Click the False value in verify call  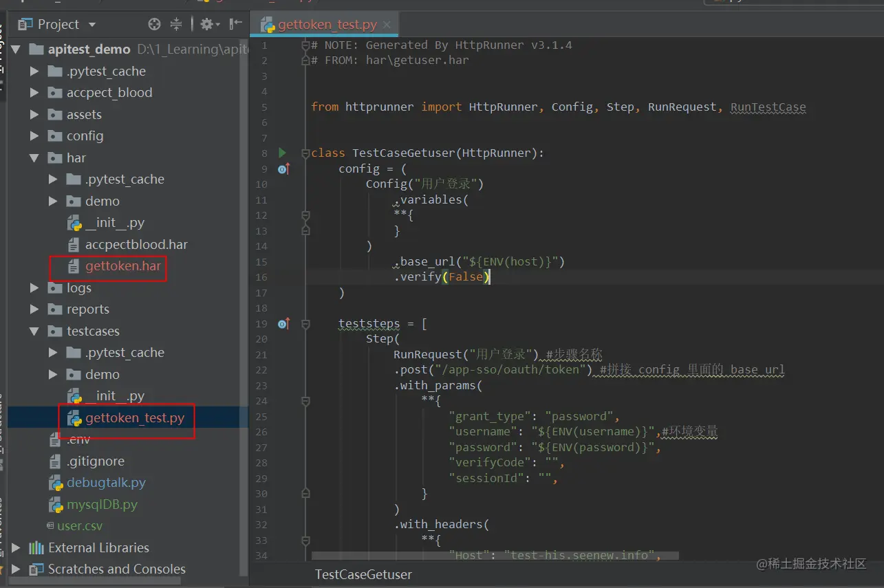pyautogui.click(x=466, y=277)
